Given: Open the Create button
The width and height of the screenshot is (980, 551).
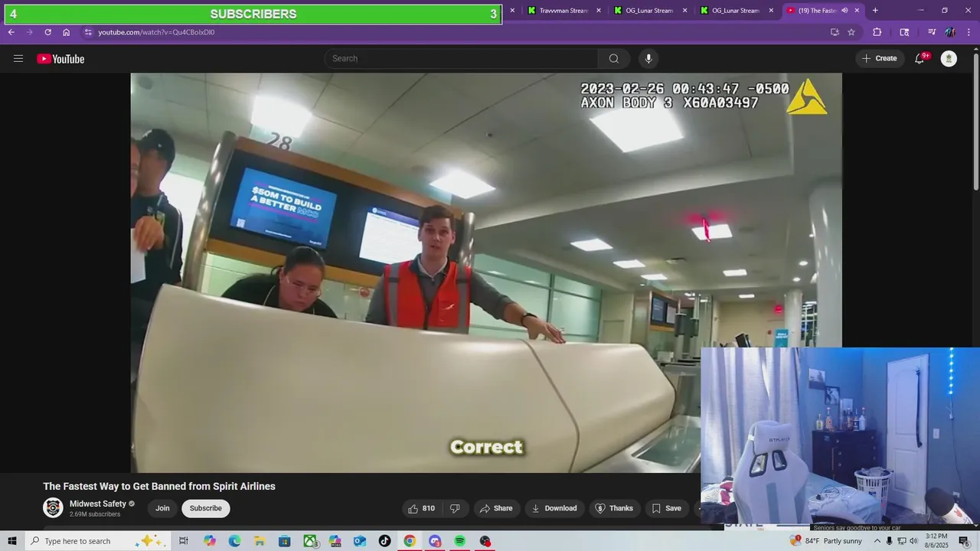Looking at the screenshot, I should pyautogui.click(x=880, y=59).
